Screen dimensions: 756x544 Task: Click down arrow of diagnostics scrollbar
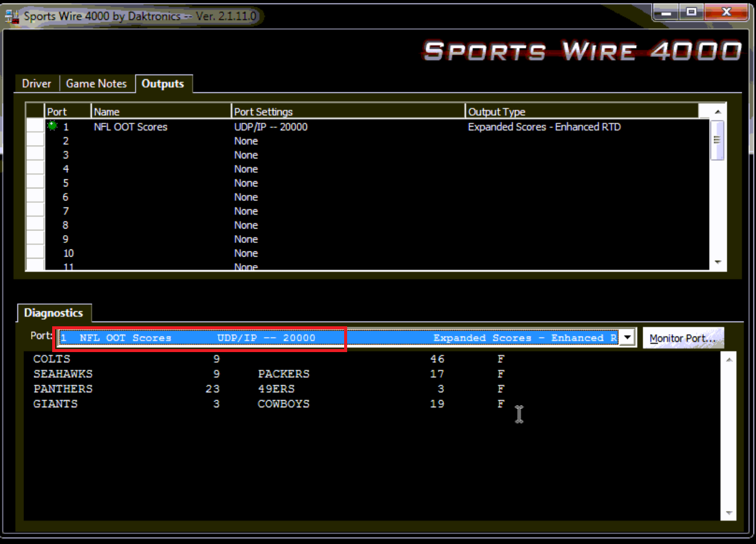(x=729, y=513)
